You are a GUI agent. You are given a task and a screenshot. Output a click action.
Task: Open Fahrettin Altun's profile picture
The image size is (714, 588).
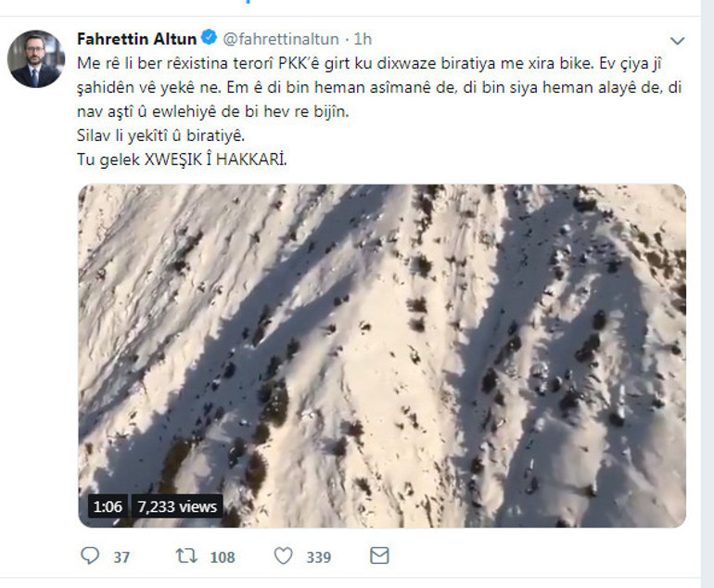click(x=36, y=58)
